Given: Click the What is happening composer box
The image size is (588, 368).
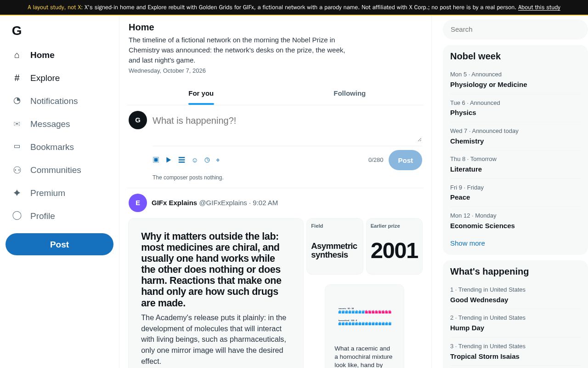Looking at the screenshot, I should coord(287,126).
